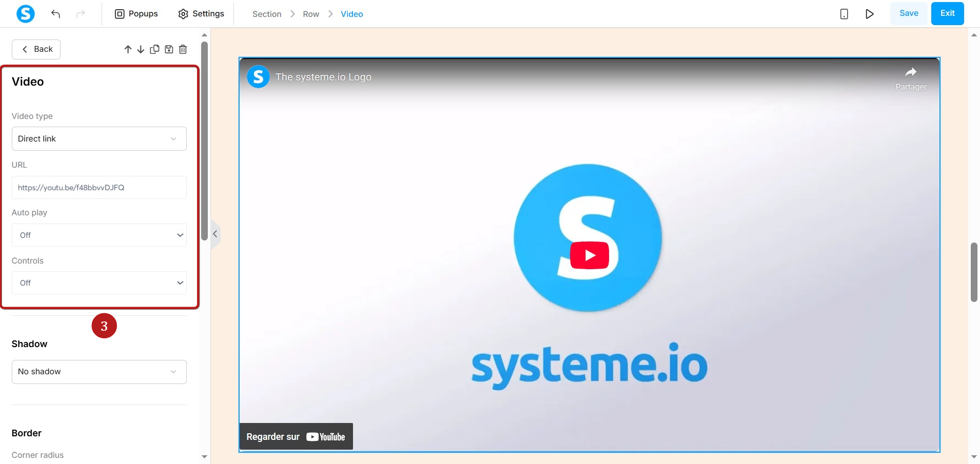
Task: Save the video element as block
Action: click(x=169, y=49)
